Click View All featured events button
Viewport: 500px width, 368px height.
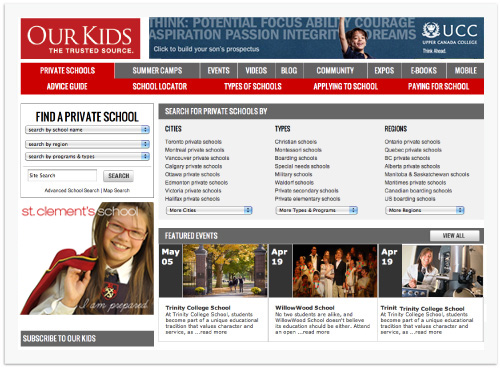(x=454, y=236)
